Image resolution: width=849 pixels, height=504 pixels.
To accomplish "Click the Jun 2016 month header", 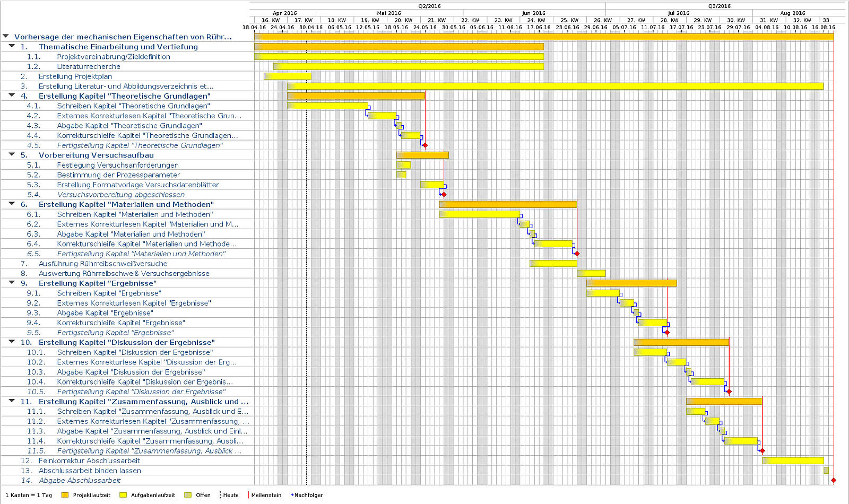I will click(533, 13).
